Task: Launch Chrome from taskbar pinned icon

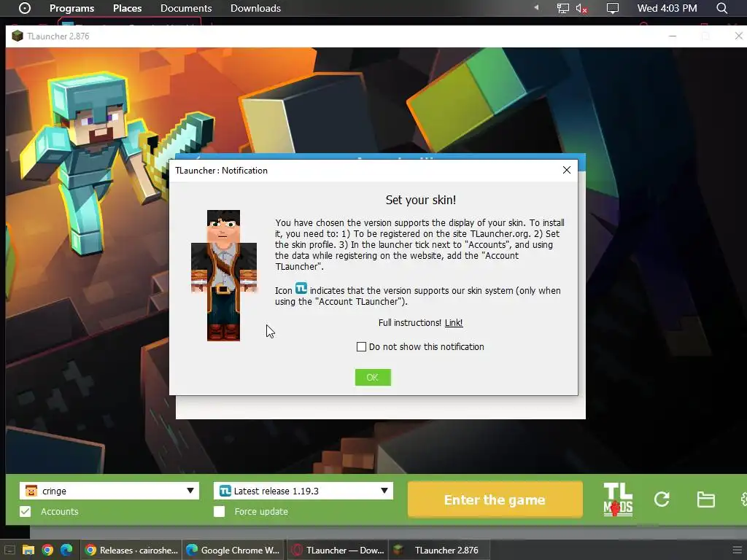Action: click(x=47, y=551)
